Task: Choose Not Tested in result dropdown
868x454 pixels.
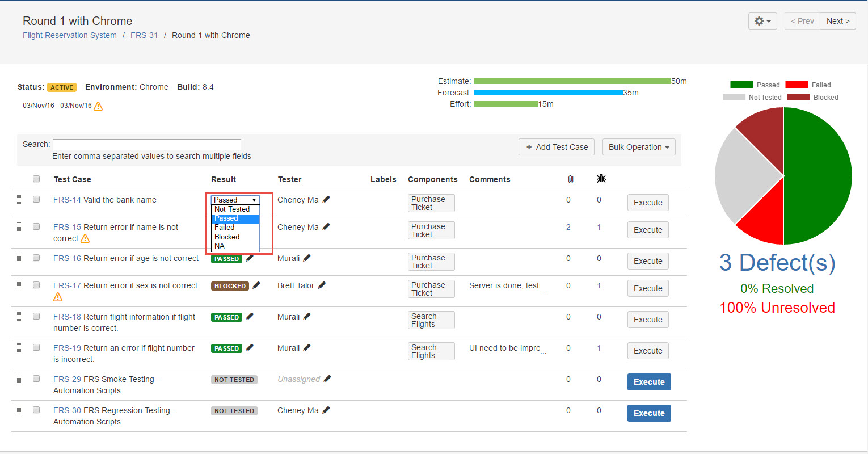Action: pos(235,209)
